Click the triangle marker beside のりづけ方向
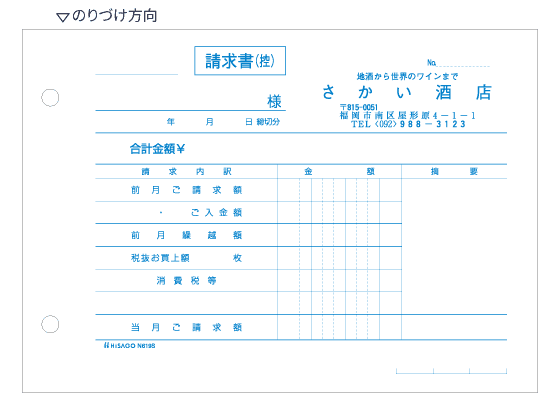Screen dimensions: 560x395 click(63, 17)
